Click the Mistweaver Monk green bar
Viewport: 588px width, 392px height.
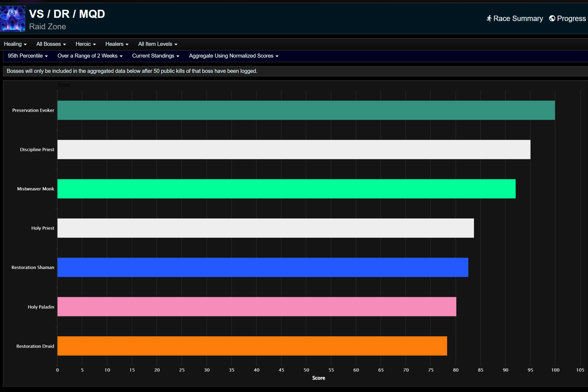tap(286, 189)
